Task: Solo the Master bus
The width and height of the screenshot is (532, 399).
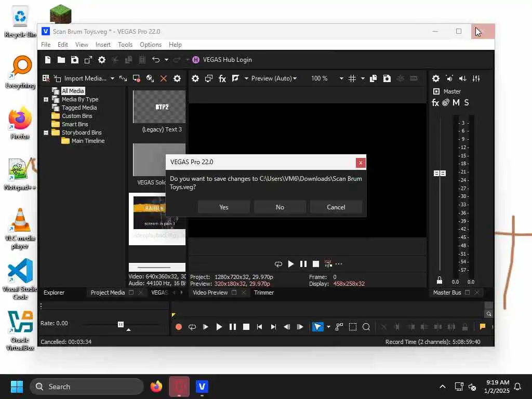Action: pyautogui.click(x=467, y=102)
